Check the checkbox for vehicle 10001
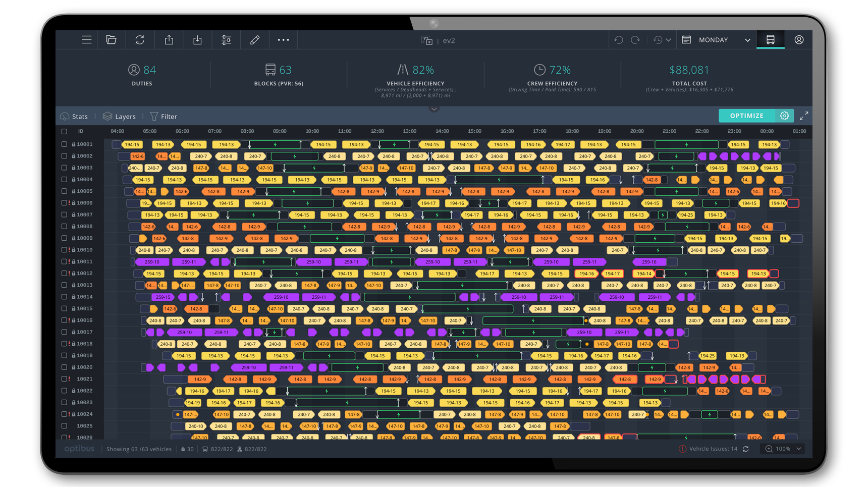Image resolution: width=868 pixels, height=487 pixels. click(64, 144)
